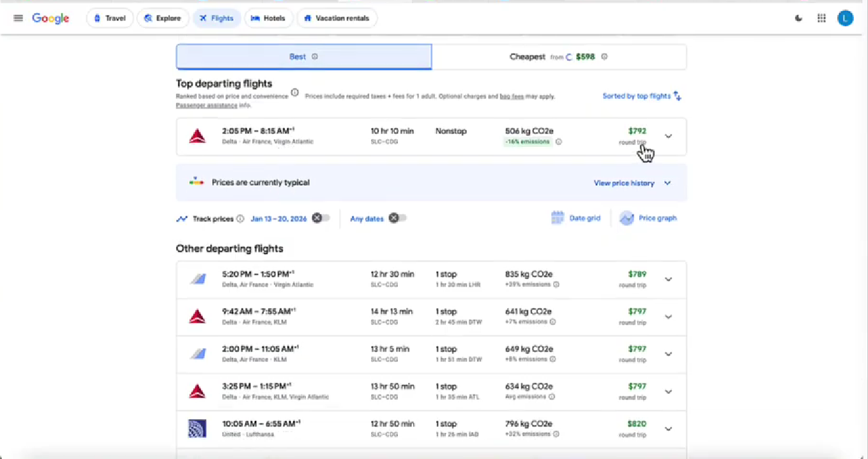Expand the $792 nonstop Delta flight details

click(668, 136)
